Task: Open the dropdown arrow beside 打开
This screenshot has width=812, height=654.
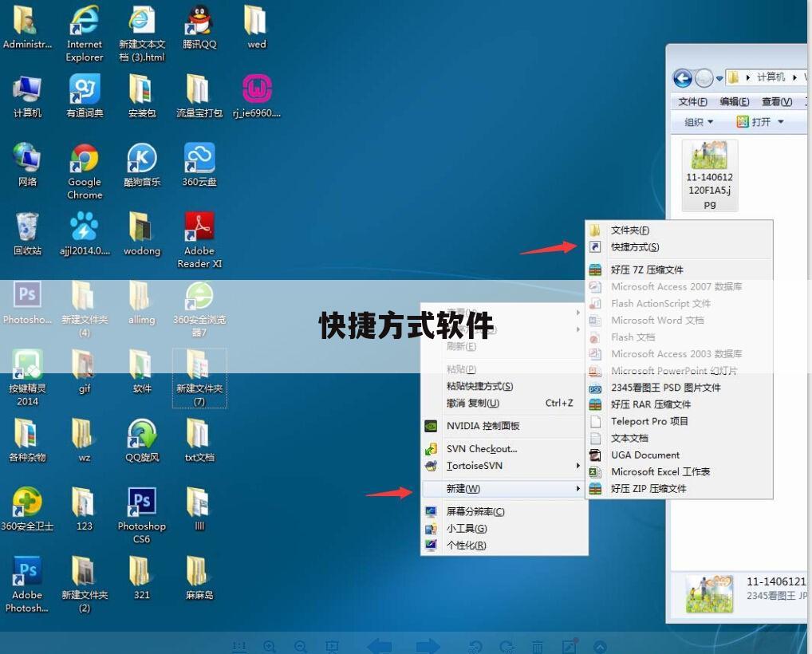Action: [x=780, y=122]
